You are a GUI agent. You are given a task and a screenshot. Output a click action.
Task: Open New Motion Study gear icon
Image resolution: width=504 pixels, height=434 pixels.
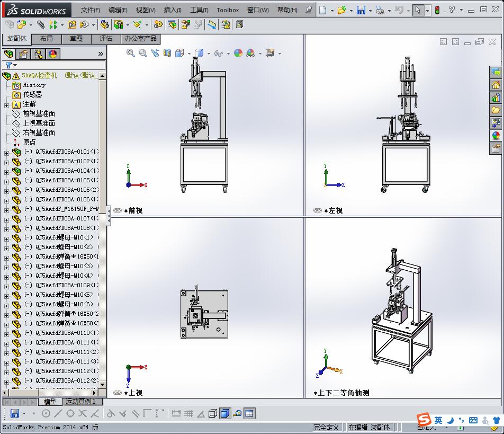point(158,24)
